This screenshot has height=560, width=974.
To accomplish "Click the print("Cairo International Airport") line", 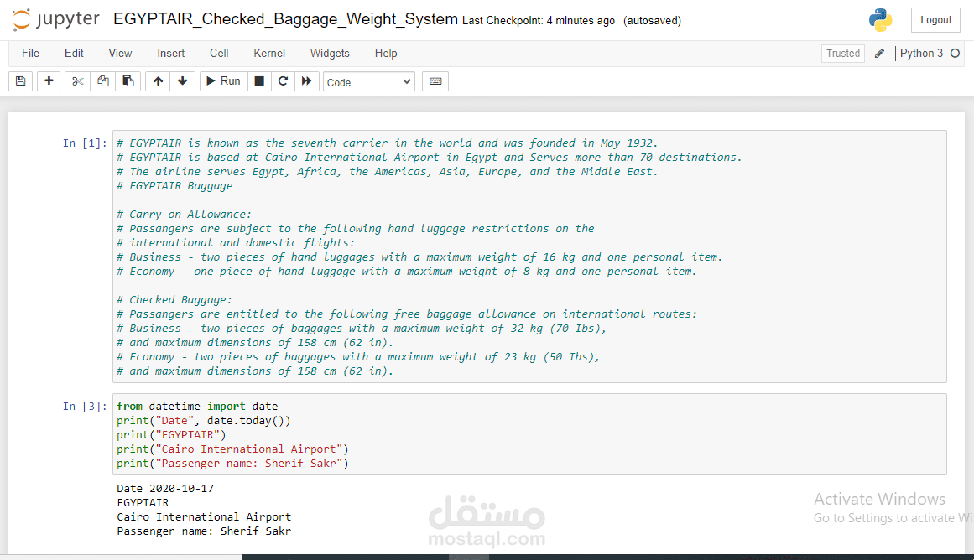I will click(232, 449).
